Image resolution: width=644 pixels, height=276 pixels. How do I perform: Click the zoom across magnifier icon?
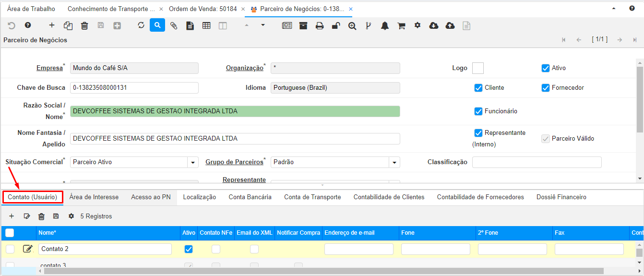352,25
